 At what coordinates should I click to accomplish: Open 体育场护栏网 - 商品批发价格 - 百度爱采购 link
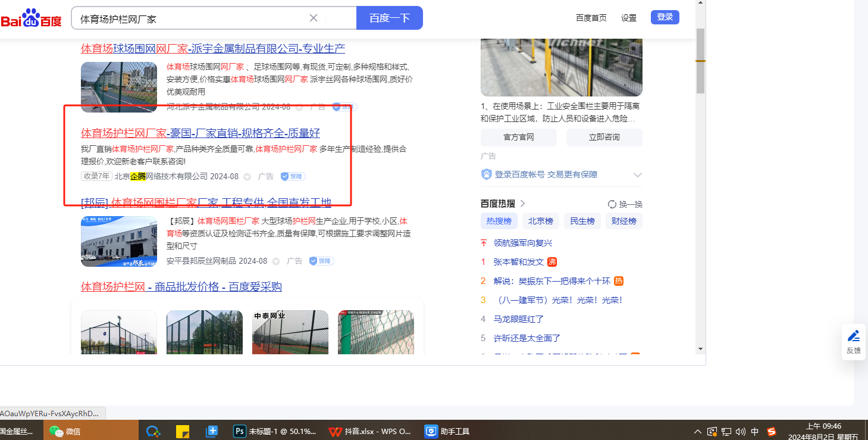point(181,287)
